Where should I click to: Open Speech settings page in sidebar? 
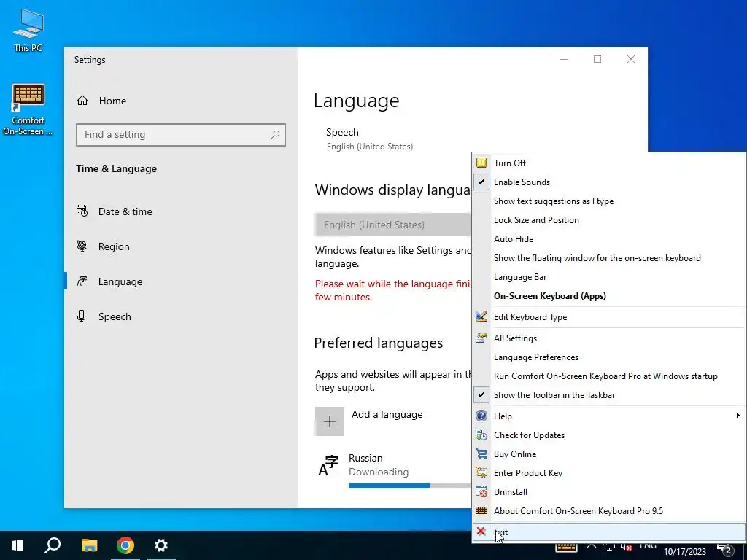coord(181,316)
